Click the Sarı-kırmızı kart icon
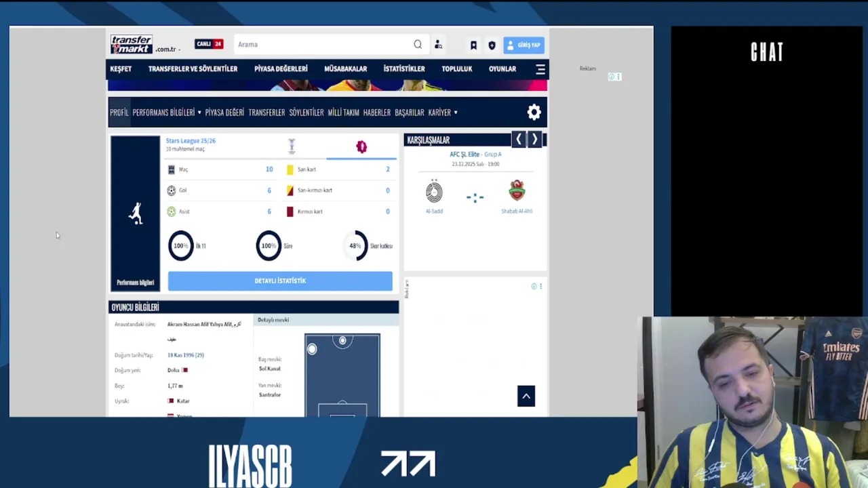 (290, 190)
